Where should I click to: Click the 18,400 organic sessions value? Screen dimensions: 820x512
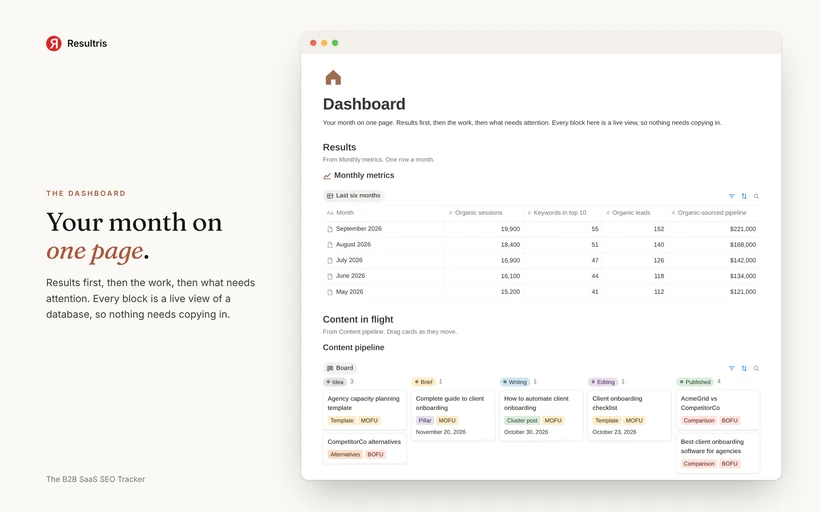(510, 245)
